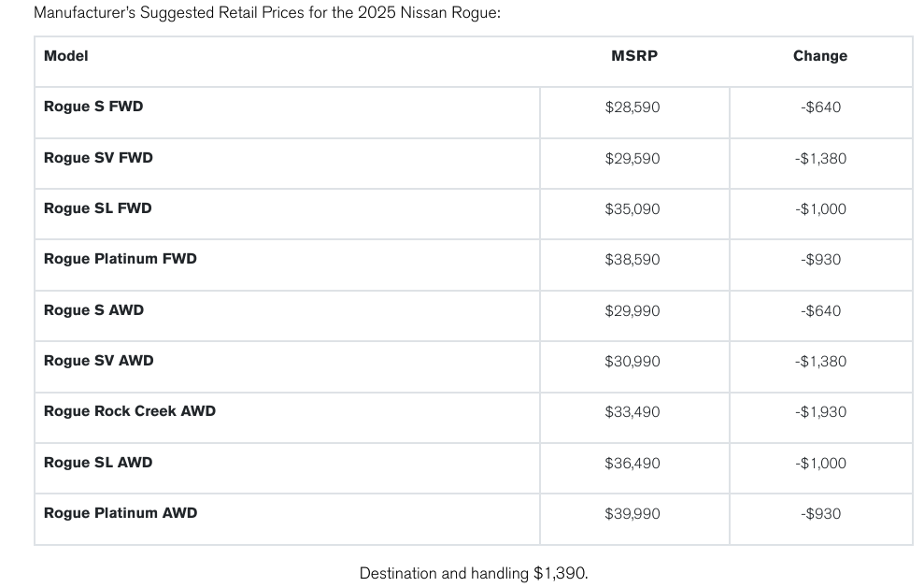The image size is (924, 587).
Task: Select the $39,990 MSRP value
Action: point(633,514)
